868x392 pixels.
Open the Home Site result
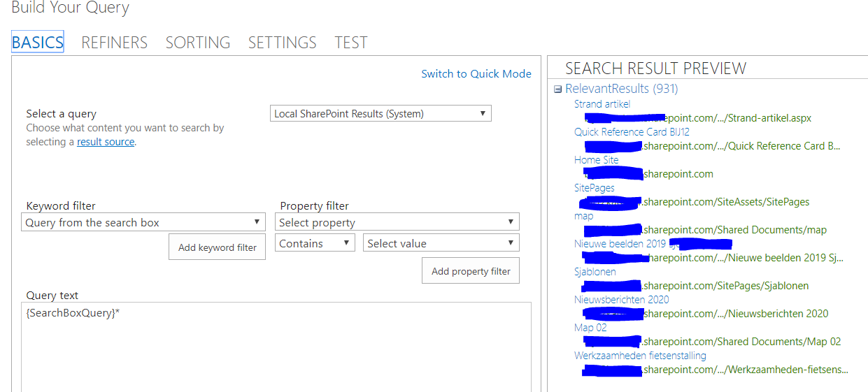click(597, 160)
